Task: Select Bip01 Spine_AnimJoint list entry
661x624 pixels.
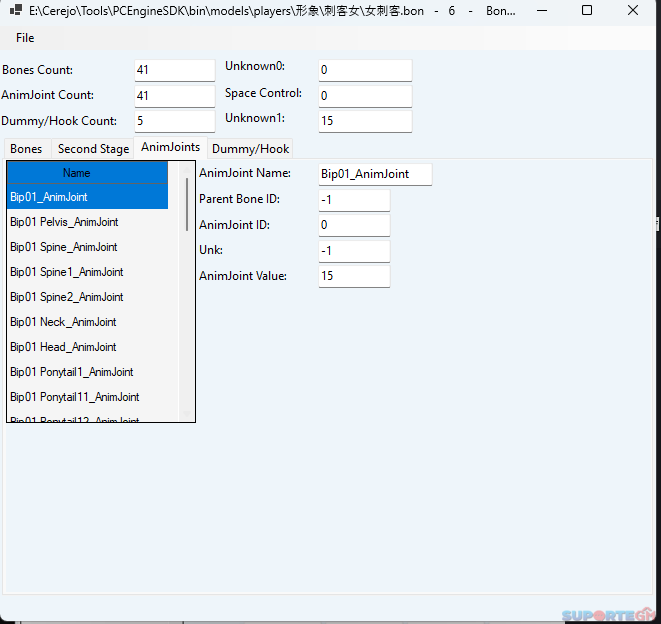Action: click(63, 247)
